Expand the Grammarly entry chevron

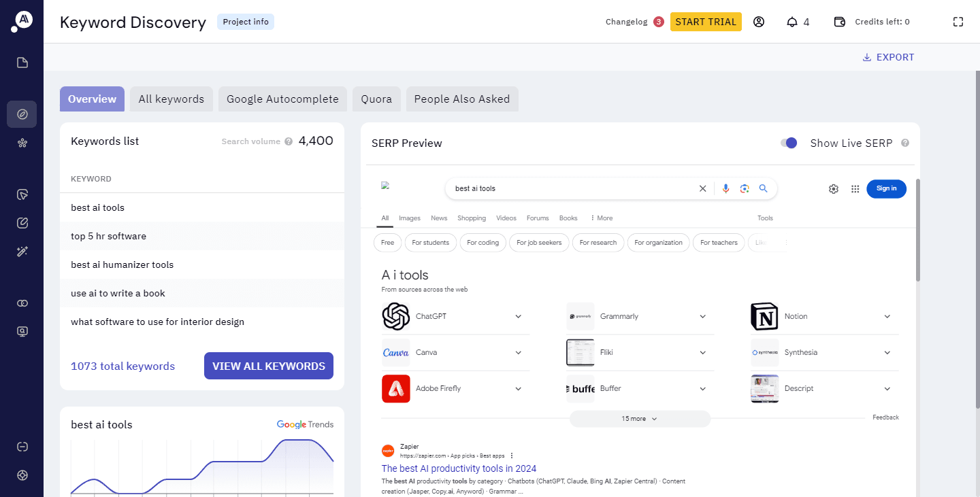tap(702, 316)
